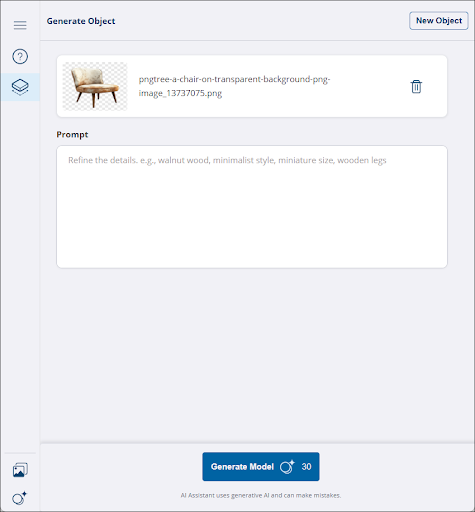Image resolution: width=475 pixels, height=512 pixels.
Task: Select the Generate Object layers icon
Action: point(20,87)
